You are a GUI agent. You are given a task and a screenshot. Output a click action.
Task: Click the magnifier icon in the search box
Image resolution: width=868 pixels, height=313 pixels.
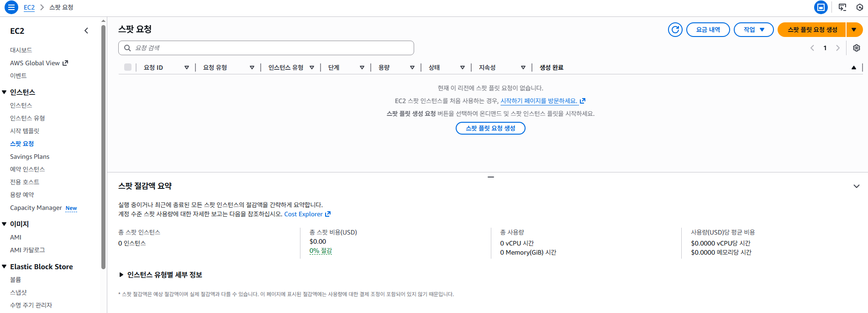[127, 48]
